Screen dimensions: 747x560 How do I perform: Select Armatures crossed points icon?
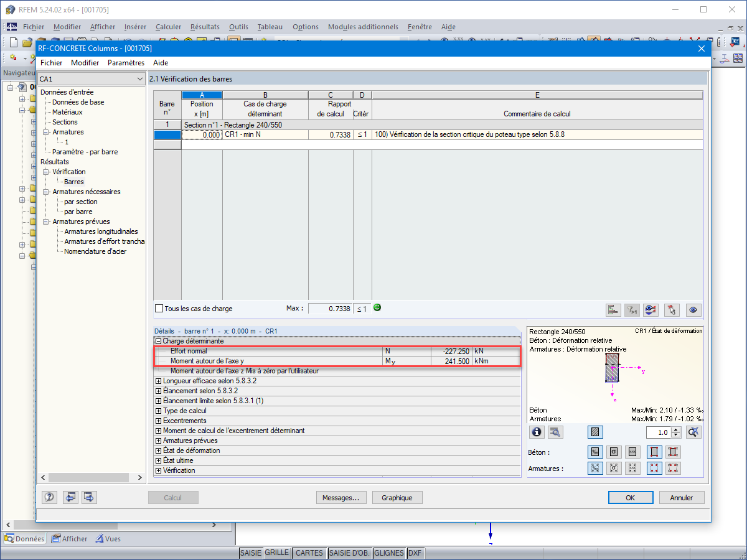coord(673,468)
